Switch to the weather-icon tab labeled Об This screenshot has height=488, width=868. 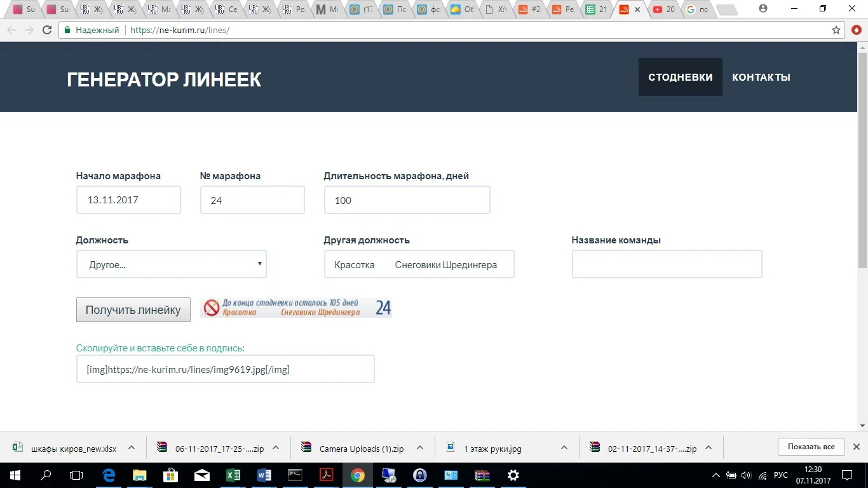point(463,10)
